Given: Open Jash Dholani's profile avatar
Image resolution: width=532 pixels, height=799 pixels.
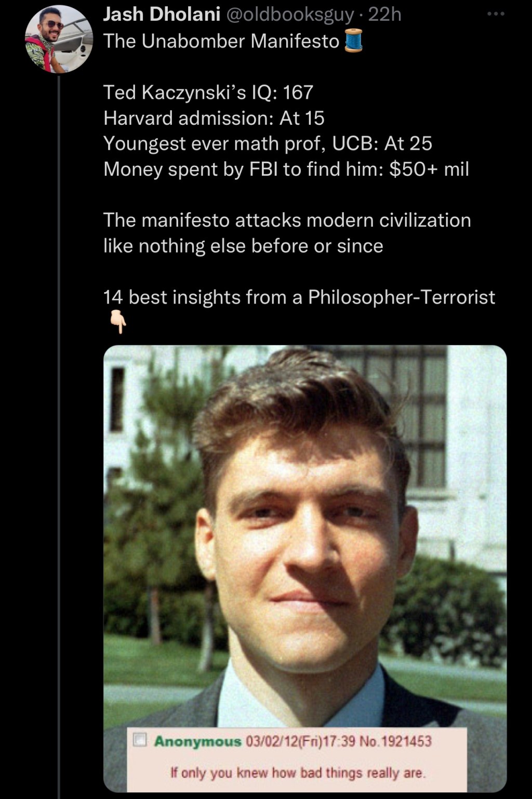Looking at the screenshot, I should click(x=59, y=39).
